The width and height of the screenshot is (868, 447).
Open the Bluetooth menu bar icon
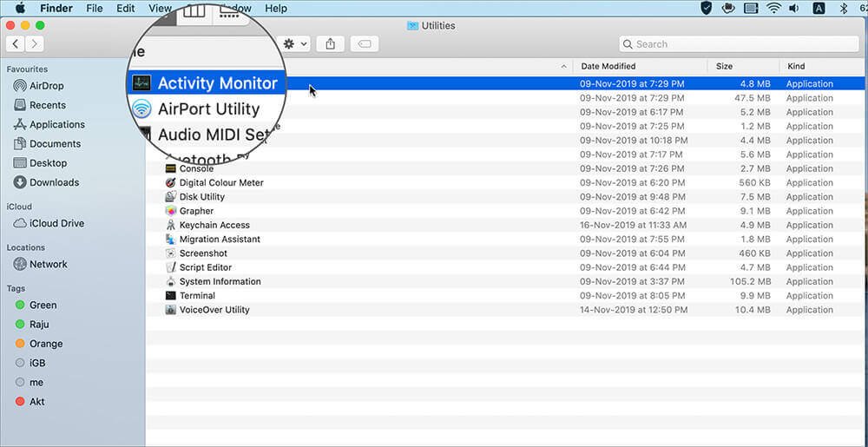pyautogui.click(x=845, y=9)
